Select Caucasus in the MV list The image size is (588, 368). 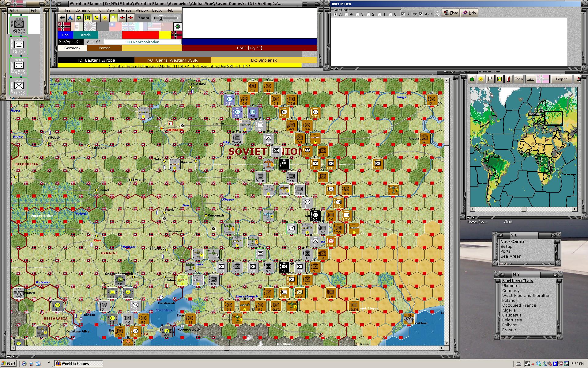click(512, 315)
